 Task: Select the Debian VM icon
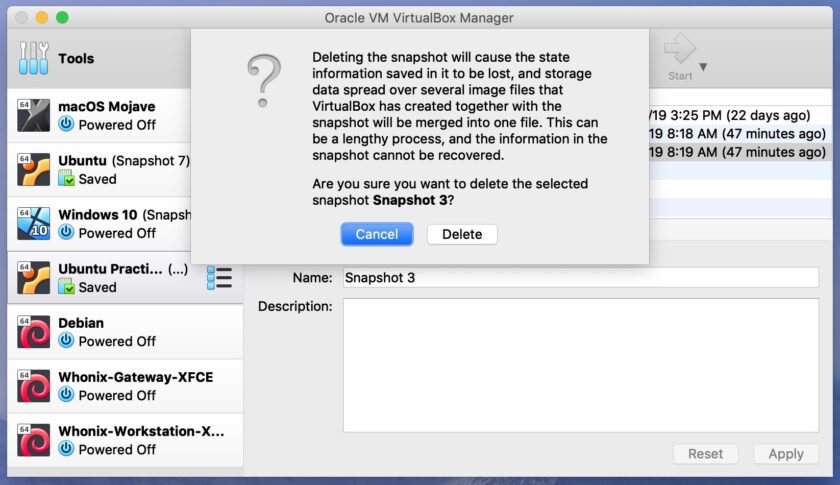[x=33, y=332]
